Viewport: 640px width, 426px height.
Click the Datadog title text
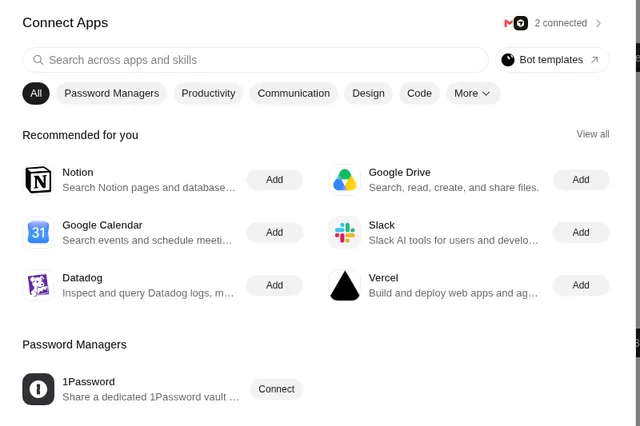82,278
